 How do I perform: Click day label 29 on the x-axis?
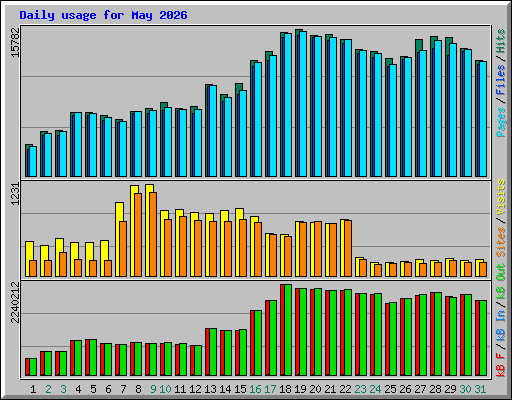pyautogui.click(x=450, y=389)
